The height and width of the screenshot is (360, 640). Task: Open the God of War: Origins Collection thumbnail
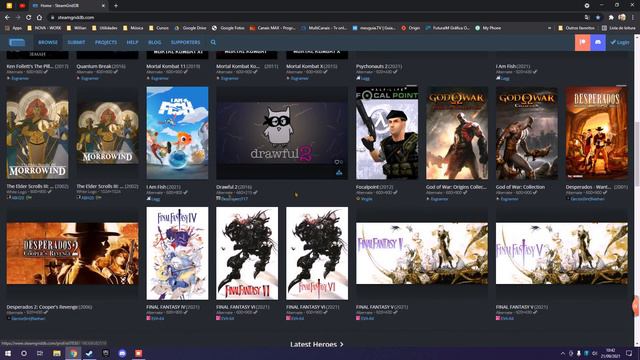(457, 133)
